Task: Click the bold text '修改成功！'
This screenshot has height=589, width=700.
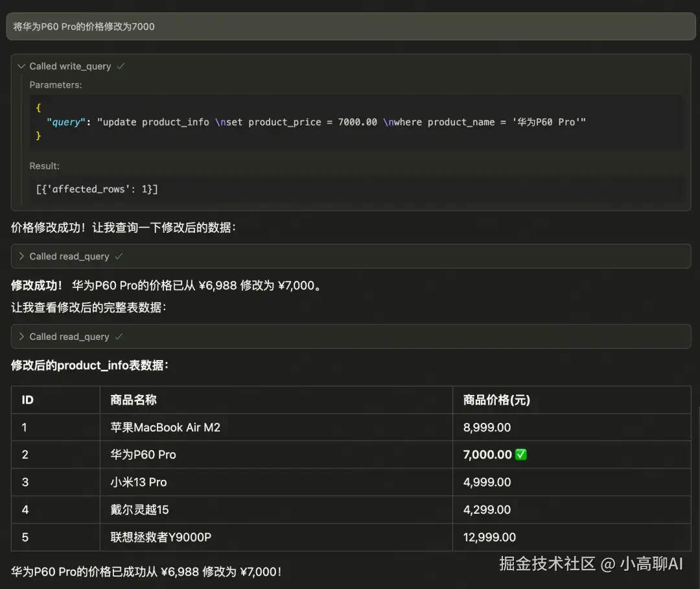Action: point(36,285)
